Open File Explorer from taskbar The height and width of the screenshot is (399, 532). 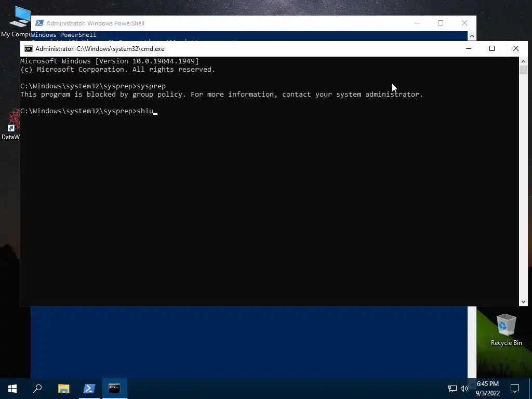63,389
